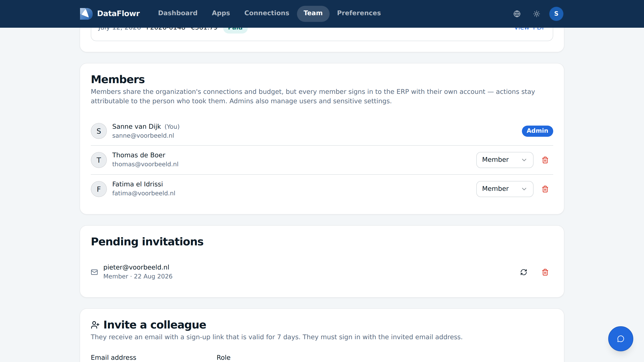
Task: Click the Email address field label
Action: 114,358
